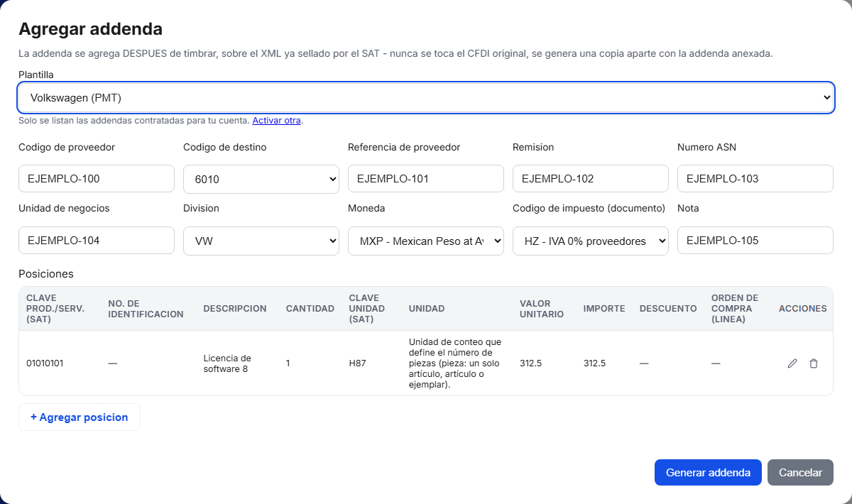This screenshot has height=504, width=852.
Task: Click the Agregar addenda dialog title
Action: click(x=90, y=29)
